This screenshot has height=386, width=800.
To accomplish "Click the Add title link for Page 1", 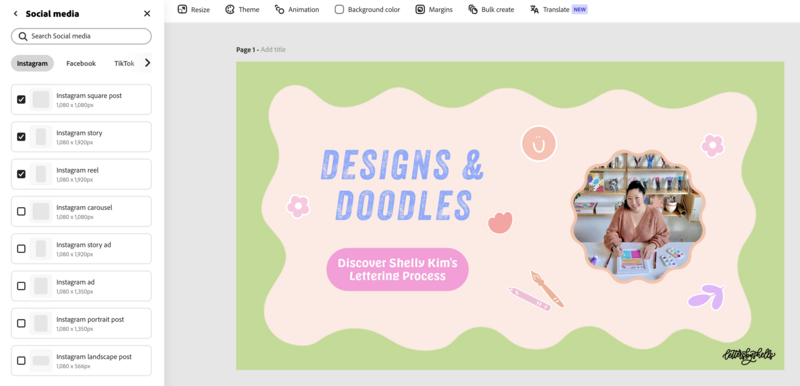I will pos(273,49).
